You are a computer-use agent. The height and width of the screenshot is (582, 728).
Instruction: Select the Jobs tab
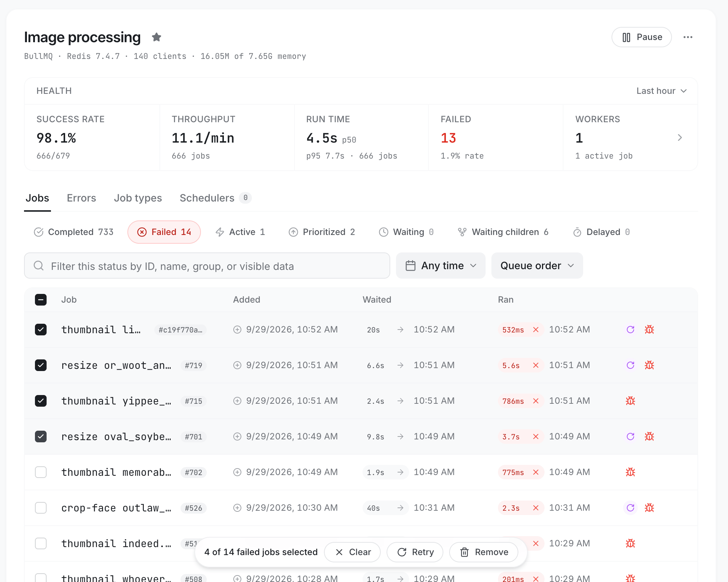pyautogui.click(x=37, y=198)
